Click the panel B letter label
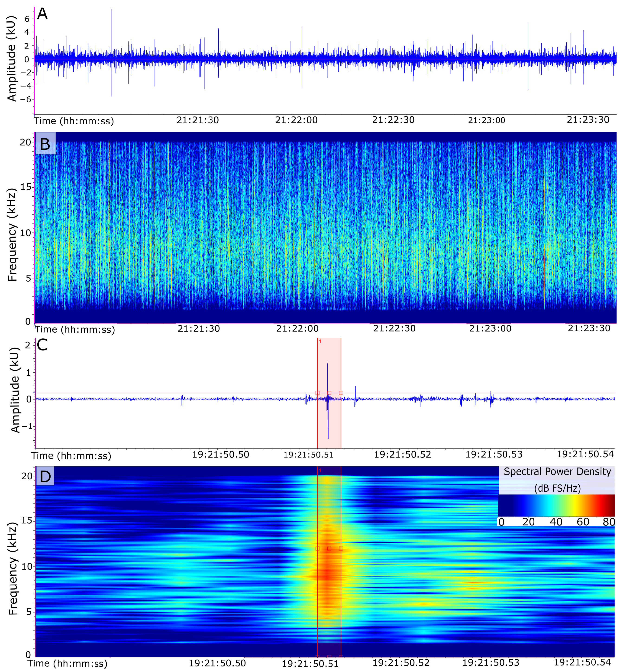 click(45, 144)
